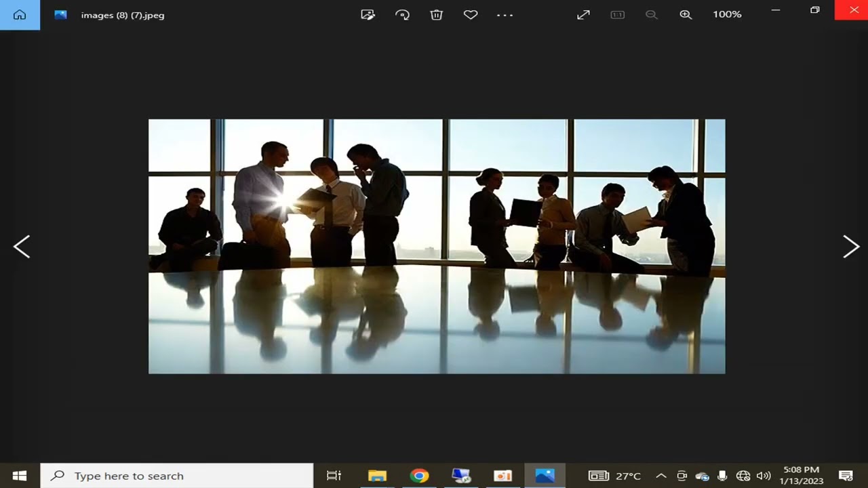Open File Explorer from the taskbar
The image size is (868, 488).
coord(377,476)
